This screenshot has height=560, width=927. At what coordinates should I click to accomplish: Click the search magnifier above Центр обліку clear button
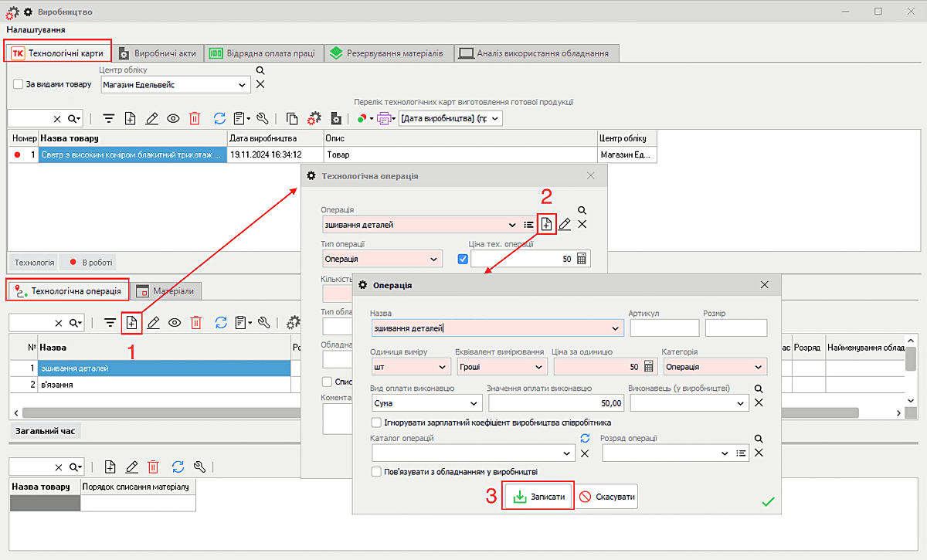(260, 70)
